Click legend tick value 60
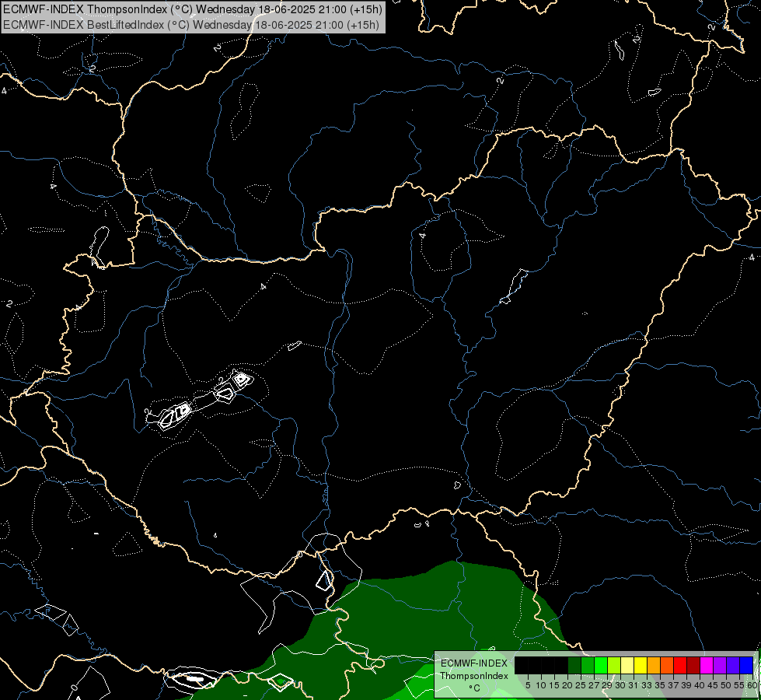Viewport: 761px width, 700px height. point(752,685)
